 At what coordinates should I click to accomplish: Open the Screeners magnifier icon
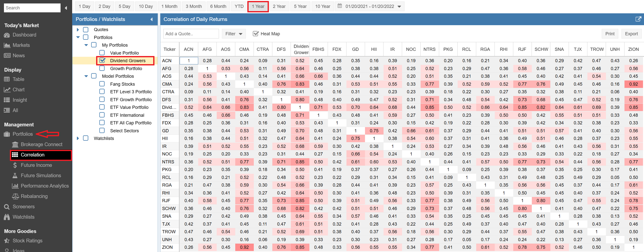tap(7, 207)
